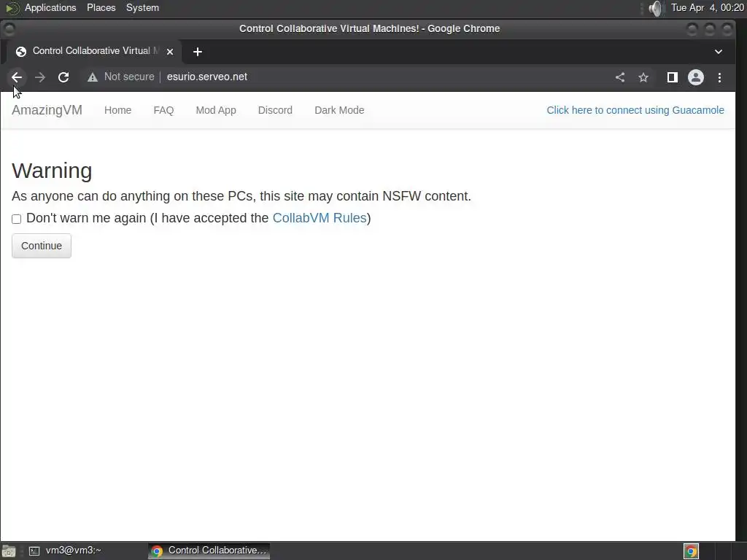747x560 pixels.
Task: Switch to the Control Collaborative taskbar window
Action: coord(209,551)
